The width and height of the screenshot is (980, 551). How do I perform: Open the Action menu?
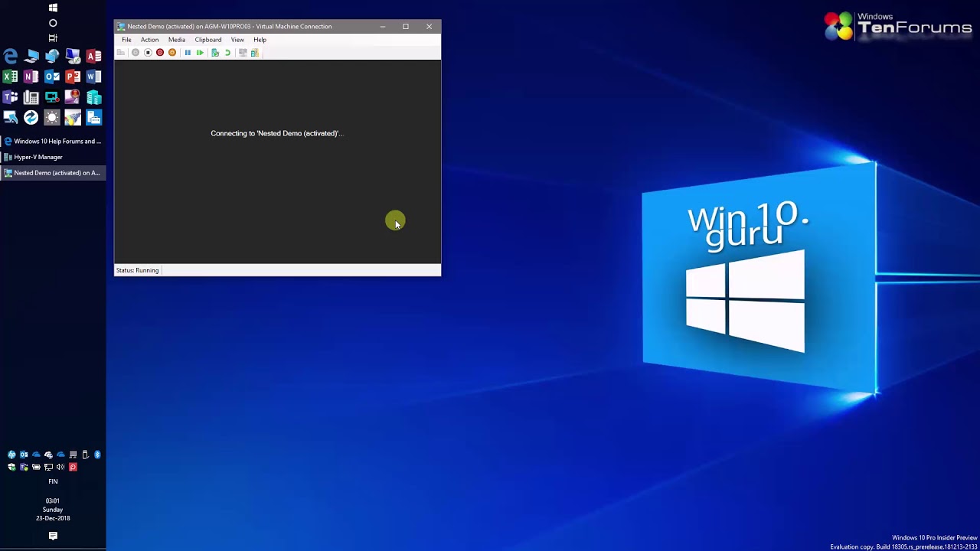tap(149, 40)
